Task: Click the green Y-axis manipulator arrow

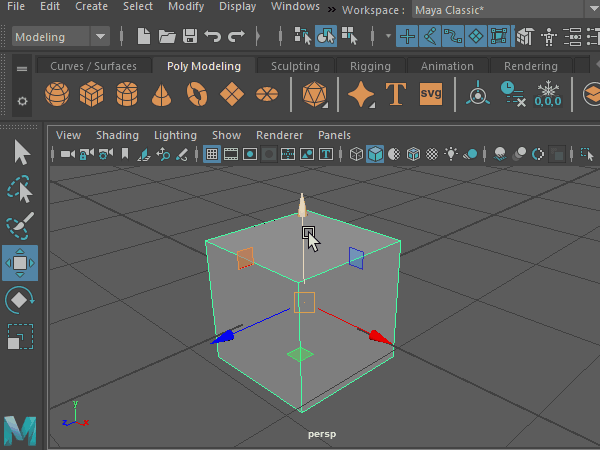Action: (x=302, y=207)
